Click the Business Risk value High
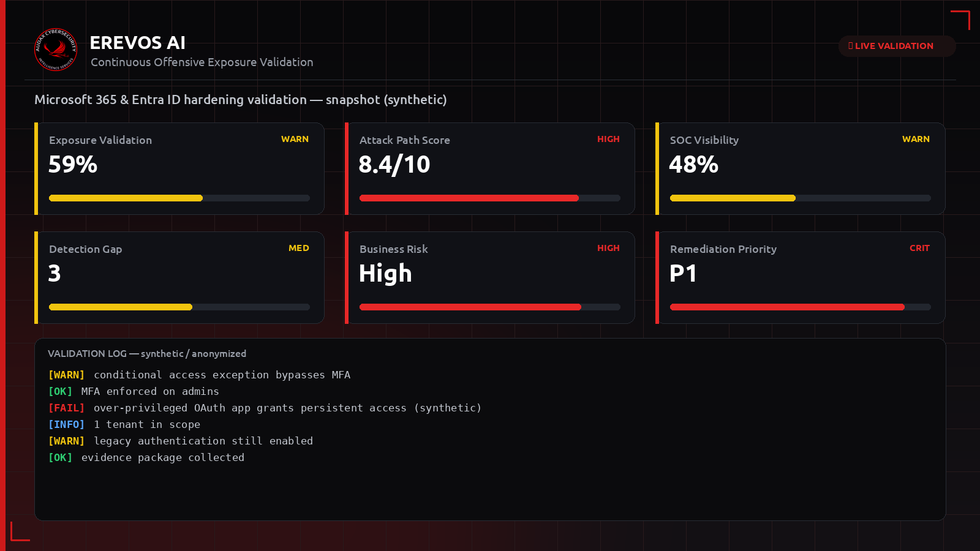Screen dimensions: 980x551 [x=385, y=274]
